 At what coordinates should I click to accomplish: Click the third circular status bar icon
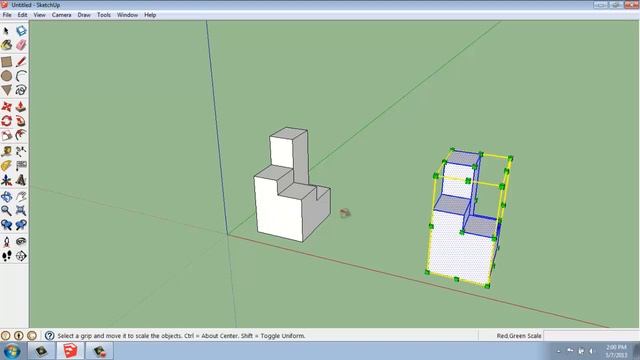point(32,336)
